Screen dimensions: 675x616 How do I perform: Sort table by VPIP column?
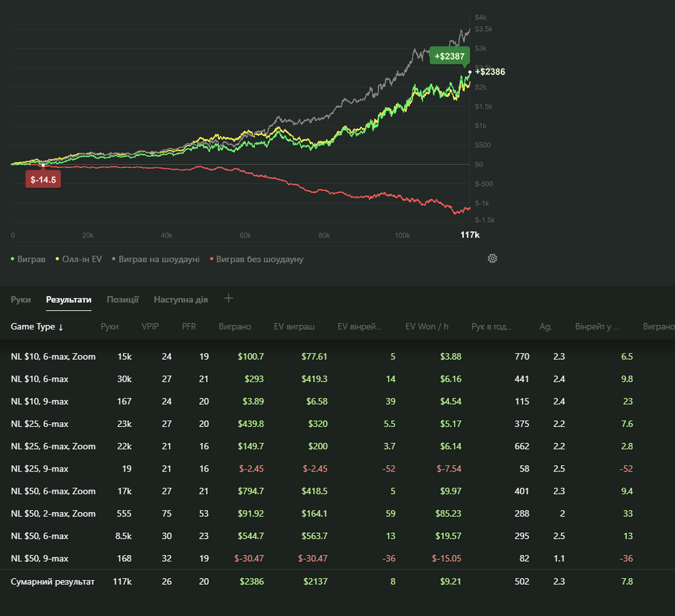(150, 327)
